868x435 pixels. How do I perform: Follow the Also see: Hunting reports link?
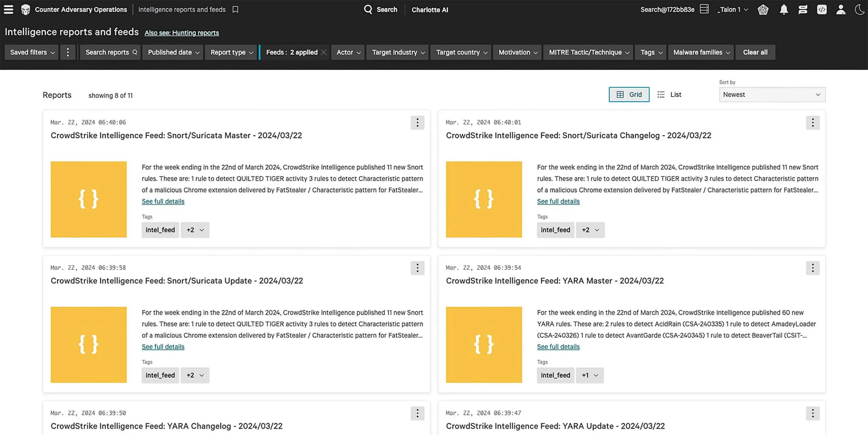click(181, 33)
